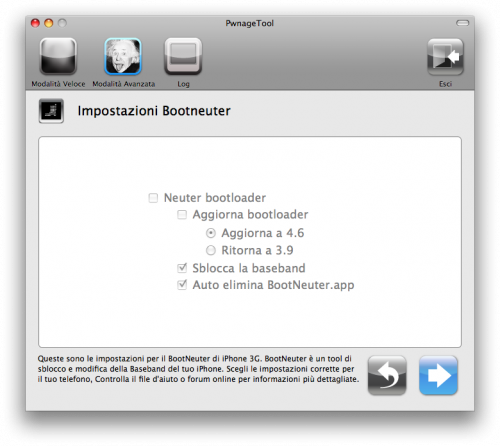Click the Esci exit icon
The height and width of the screenshot is (446, 500).
[445, 57]
